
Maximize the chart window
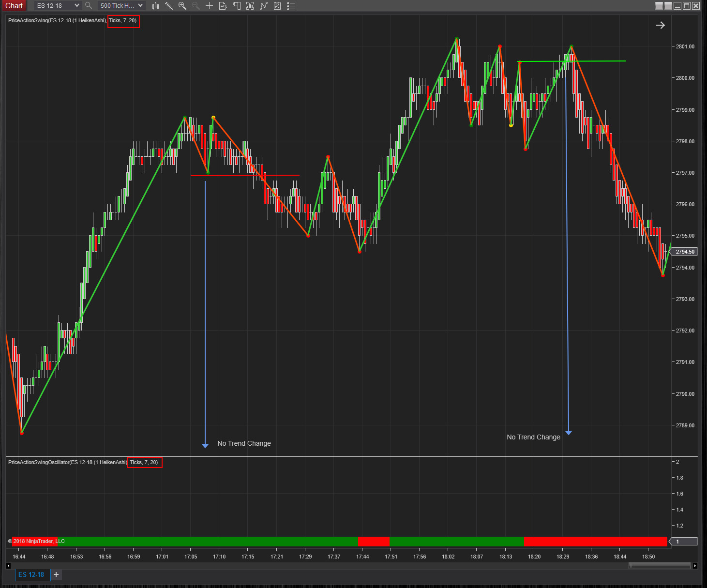(x=687, y=6)
